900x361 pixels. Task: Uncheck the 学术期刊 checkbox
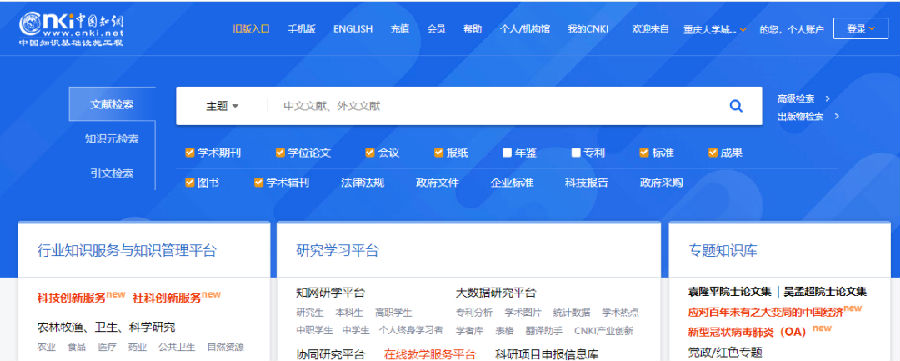pos(189,153)
